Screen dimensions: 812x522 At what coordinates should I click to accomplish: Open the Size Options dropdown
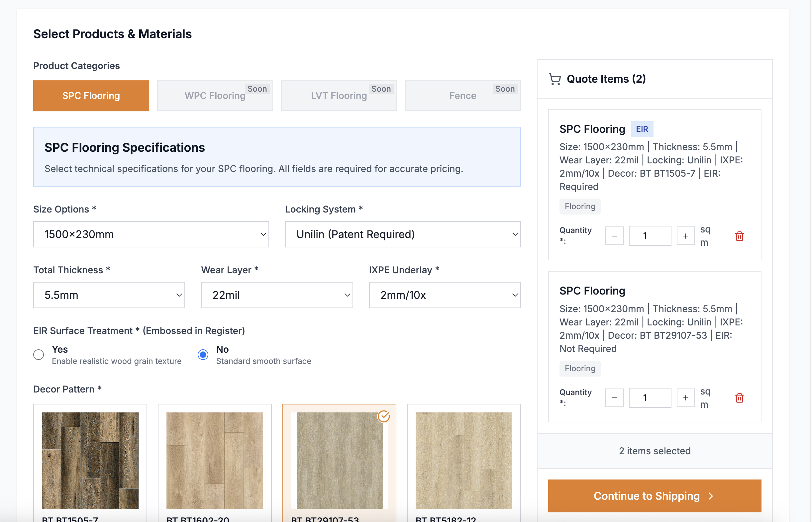pos(151,234)
